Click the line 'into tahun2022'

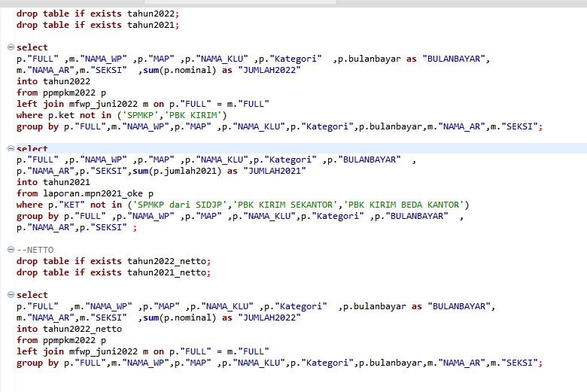pyautogui.click(x=53, y=81)
